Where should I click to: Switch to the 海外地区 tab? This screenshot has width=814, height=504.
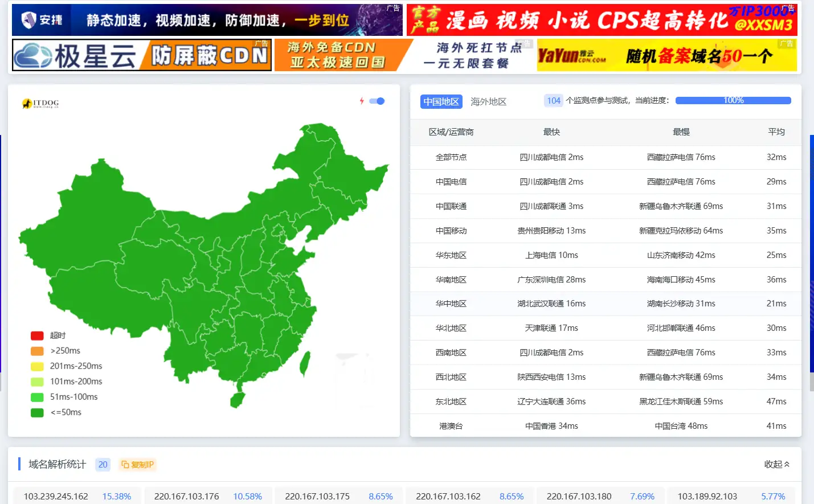(x=488, y=101)
